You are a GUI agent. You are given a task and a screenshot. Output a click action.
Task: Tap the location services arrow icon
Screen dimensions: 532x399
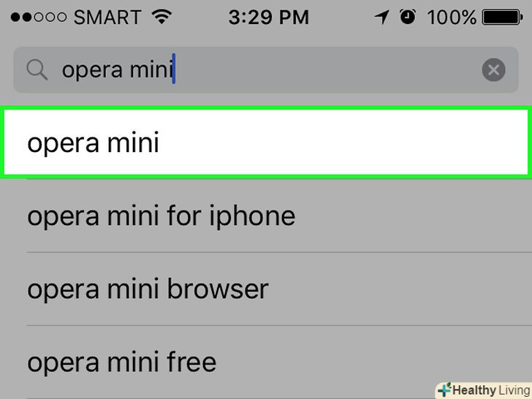click(x=381, y=17)
